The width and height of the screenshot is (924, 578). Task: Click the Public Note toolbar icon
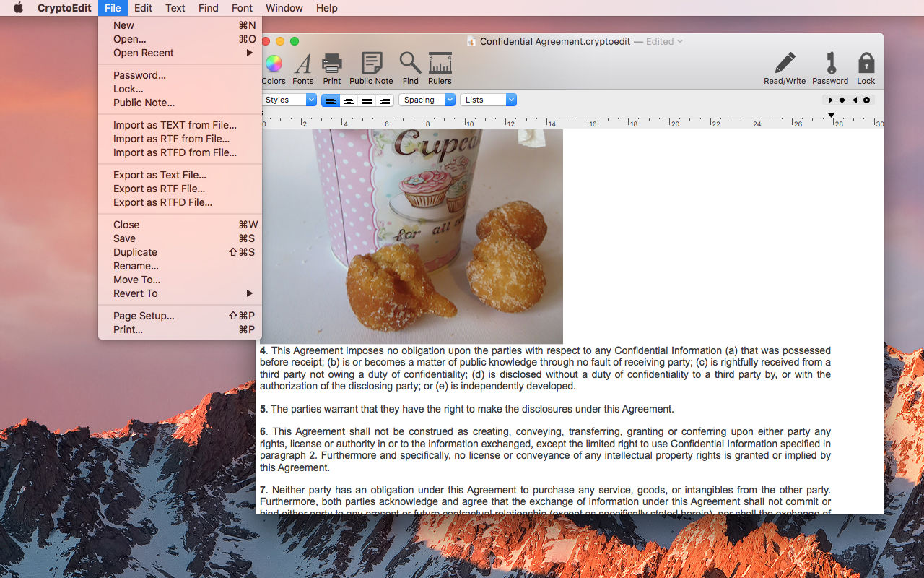[x=372, y=64]
